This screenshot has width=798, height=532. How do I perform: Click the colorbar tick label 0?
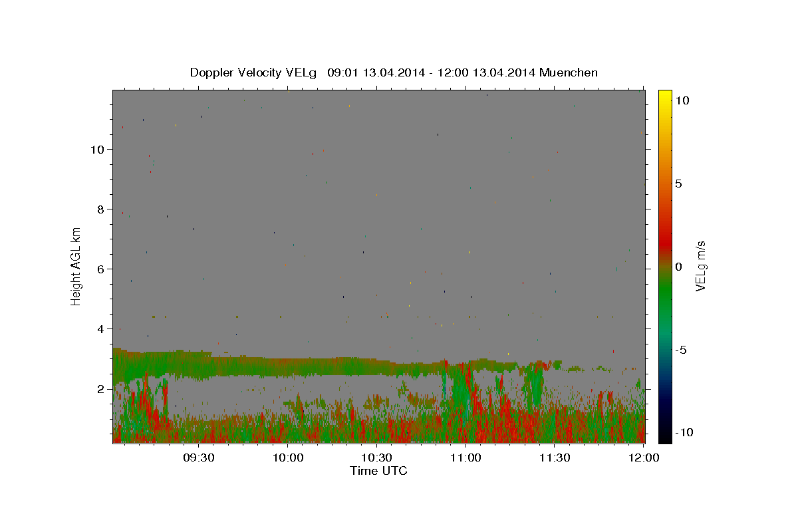[678, 267]
